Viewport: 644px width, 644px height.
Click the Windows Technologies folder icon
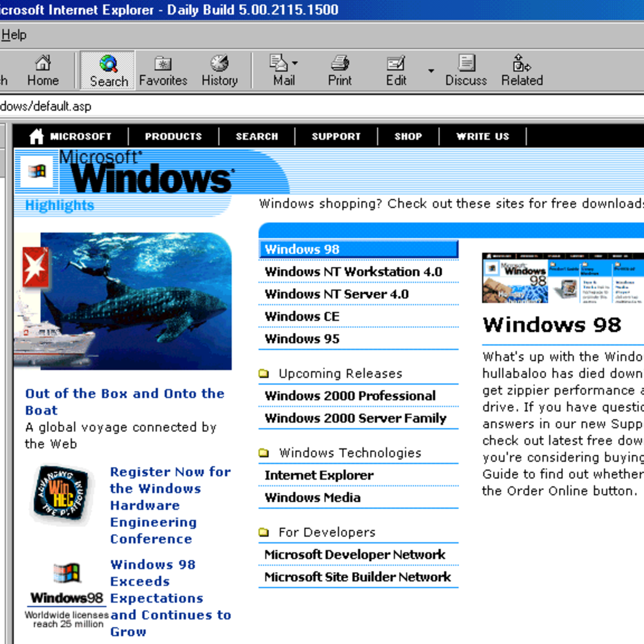pyautogui.click(x=264, y=452)
